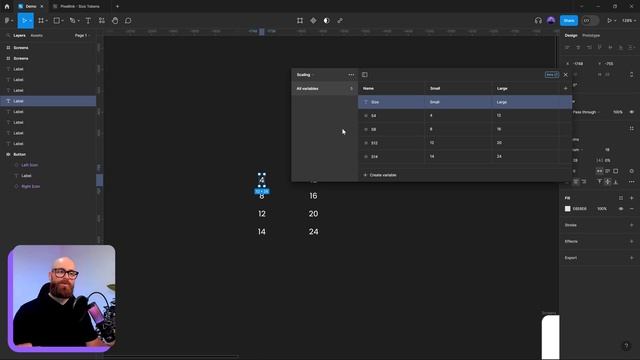640x360 pixels.
Task: Open the Resources components tool
Action: [102, 20]
